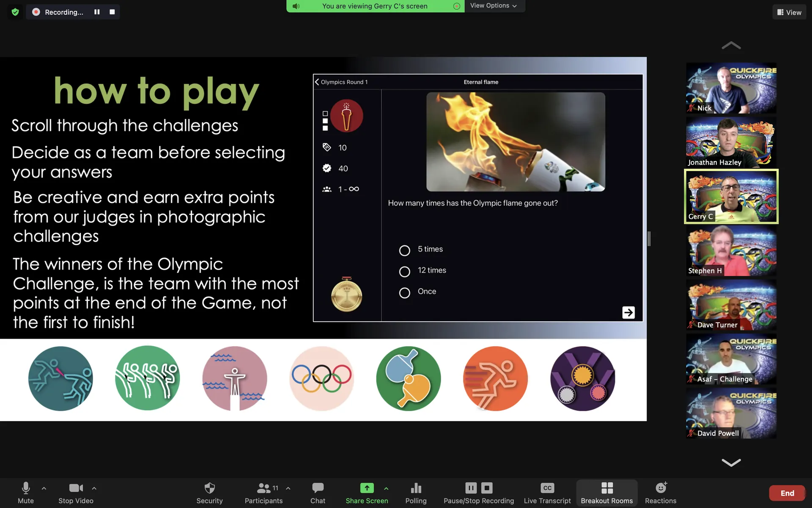Show more participants with the down chevron
The width and height of the screenshot is (812, 508).
[731, 462]
